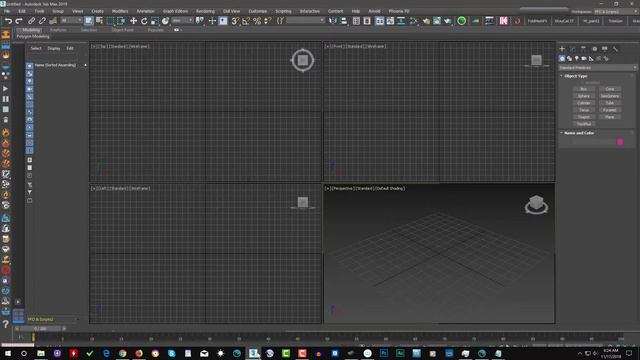Create a Teapot primitive
The height and width of the screenshot is (360, 640).
click(x=584, y=117)
